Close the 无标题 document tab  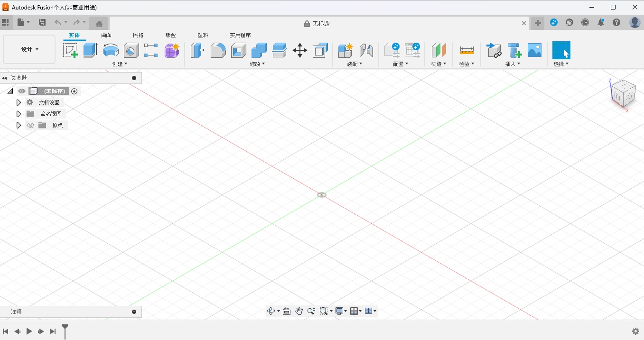coord(524,23)
